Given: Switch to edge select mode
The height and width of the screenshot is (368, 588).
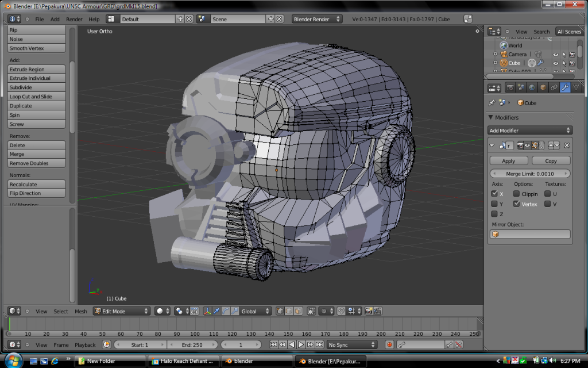Looking at the screenshot, I should pos(289,311).
